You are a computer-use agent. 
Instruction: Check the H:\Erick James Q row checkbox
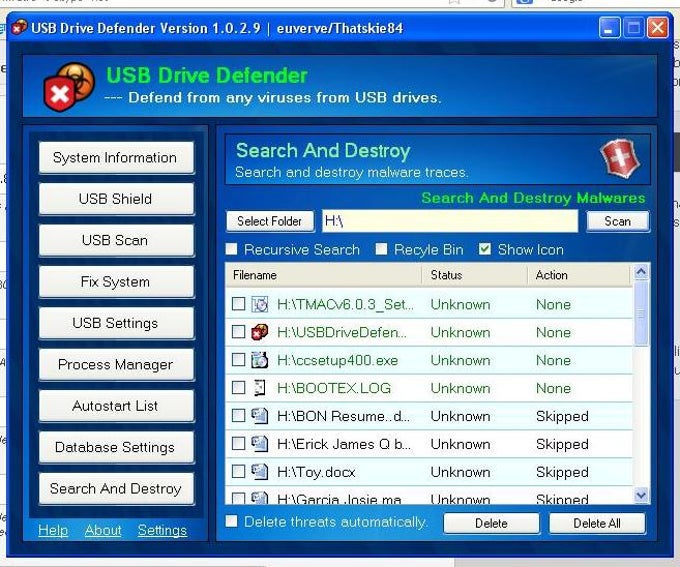(238, 443)
